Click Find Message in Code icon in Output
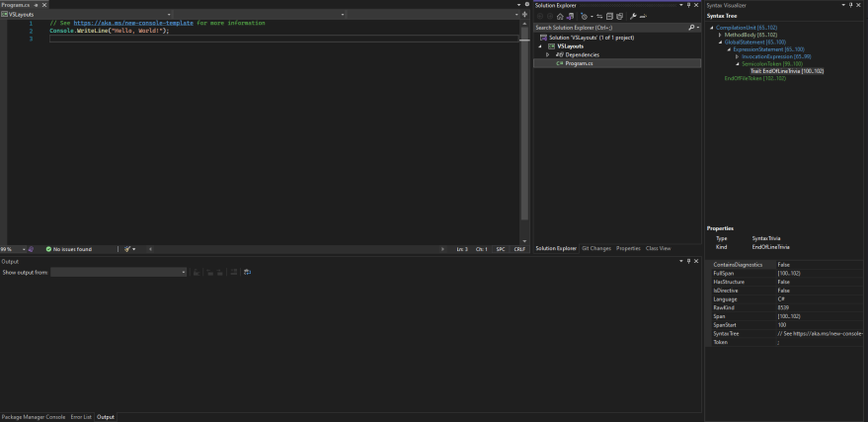868x422 pixels. 196,272
